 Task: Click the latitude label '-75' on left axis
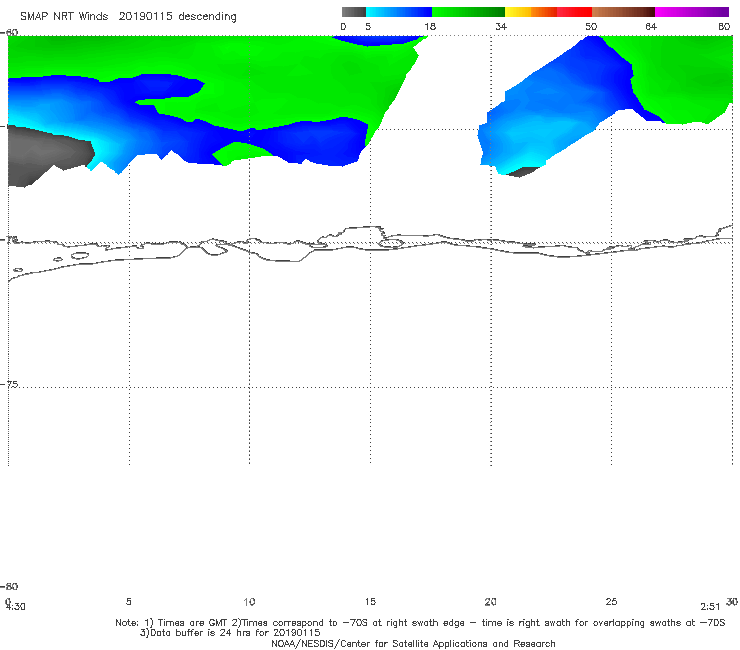click(10, 384)
